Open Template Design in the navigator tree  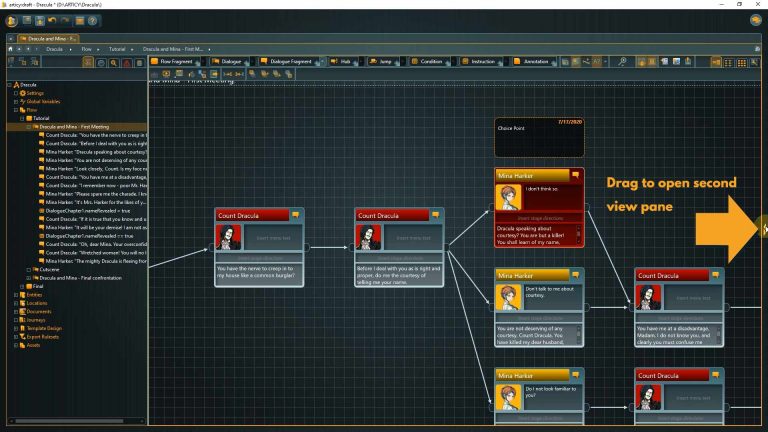[x=44, y=328]
